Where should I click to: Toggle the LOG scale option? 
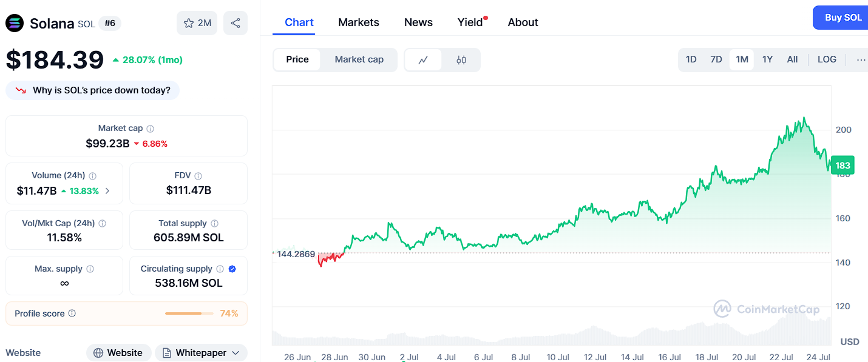coord(827,59)
